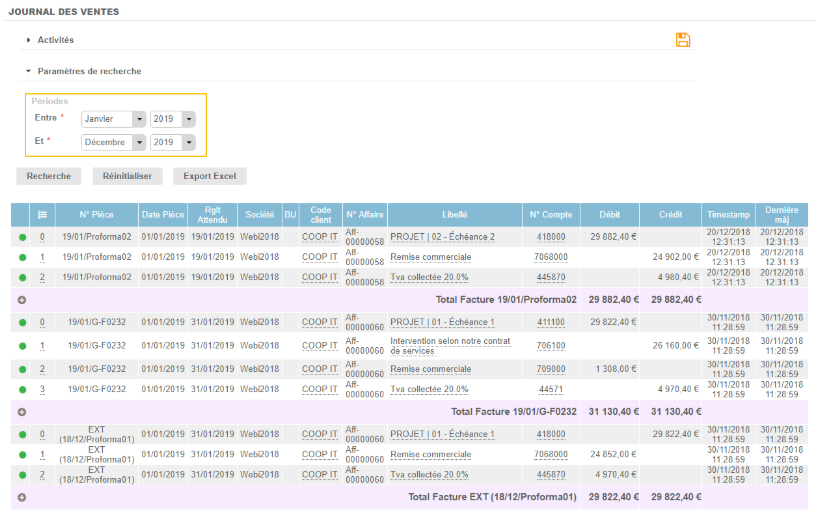The width and height of the screenshot is (825, 519).
Task: Open the Décembre end month dropdown
Action: (x=113, y=143)
